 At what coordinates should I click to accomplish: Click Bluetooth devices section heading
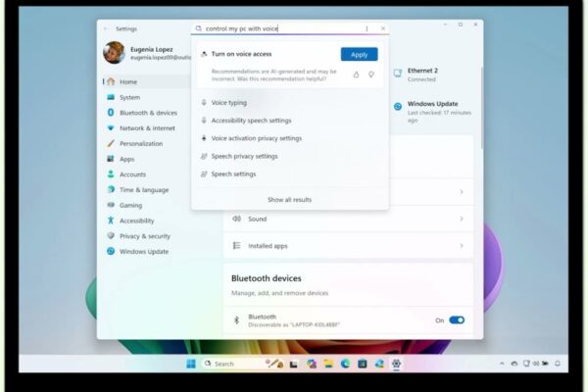[267, 278]
